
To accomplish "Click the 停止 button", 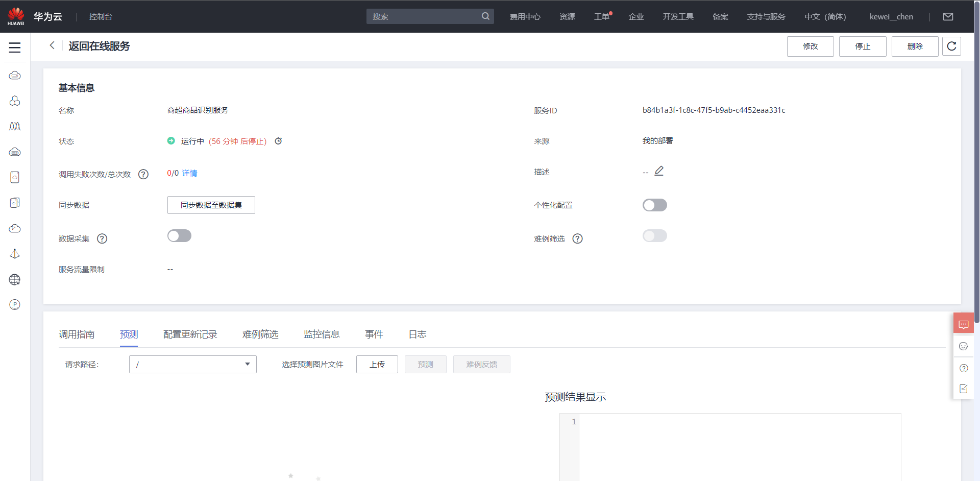I will coord(863,46).
